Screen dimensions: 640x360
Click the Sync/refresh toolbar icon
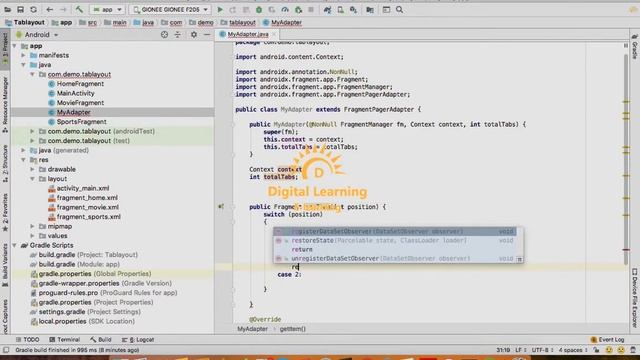pos(33,9)
